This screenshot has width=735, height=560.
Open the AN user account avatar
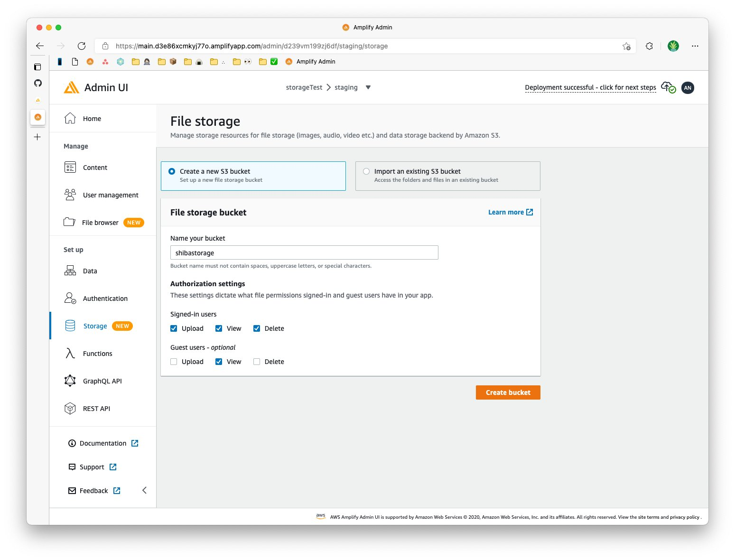688,88
